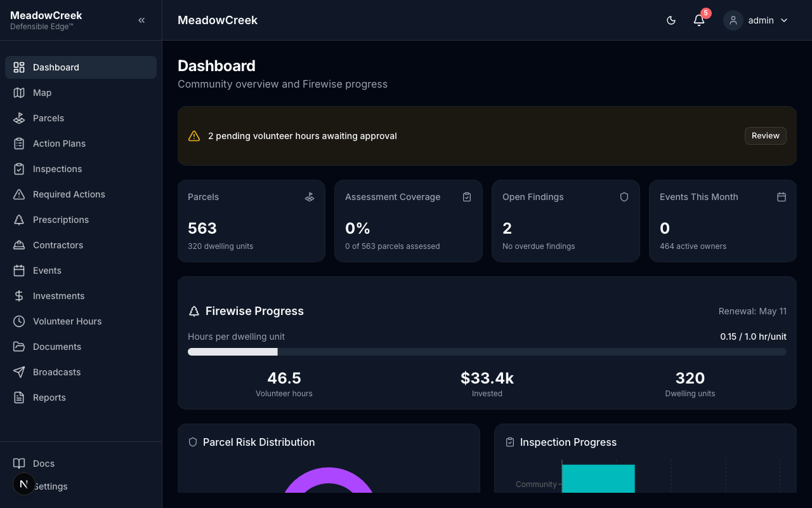The image size is (812, 508).
Task: Click the round N logo button
Action: pos(24,484)
